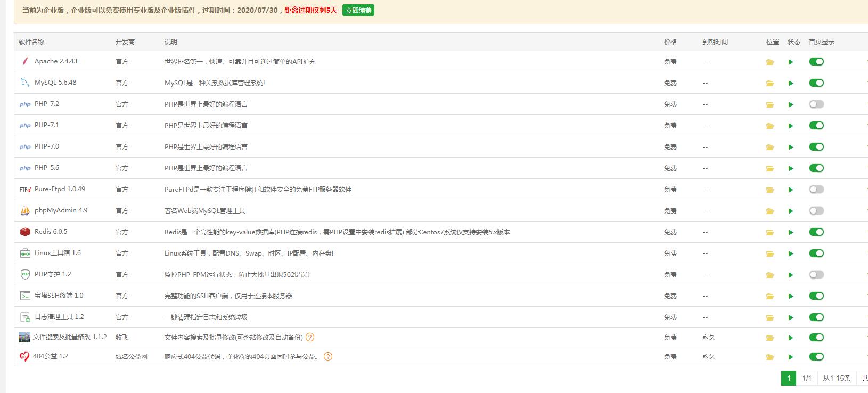Click the 宝塔SSH终端 terminal icon
Viewport: 868px width, 393px height.
pyautogui.click(x=25, y=296)
